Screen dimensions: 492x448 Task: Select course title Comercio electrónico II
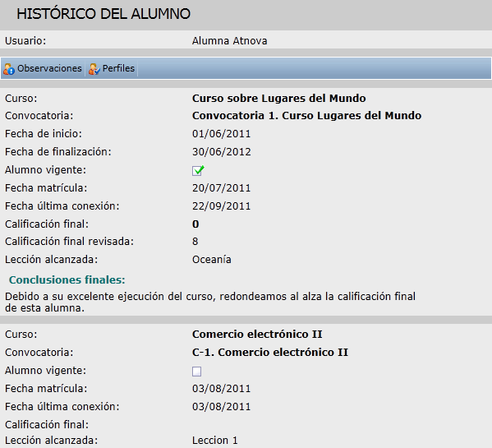(x=257, y=335)
